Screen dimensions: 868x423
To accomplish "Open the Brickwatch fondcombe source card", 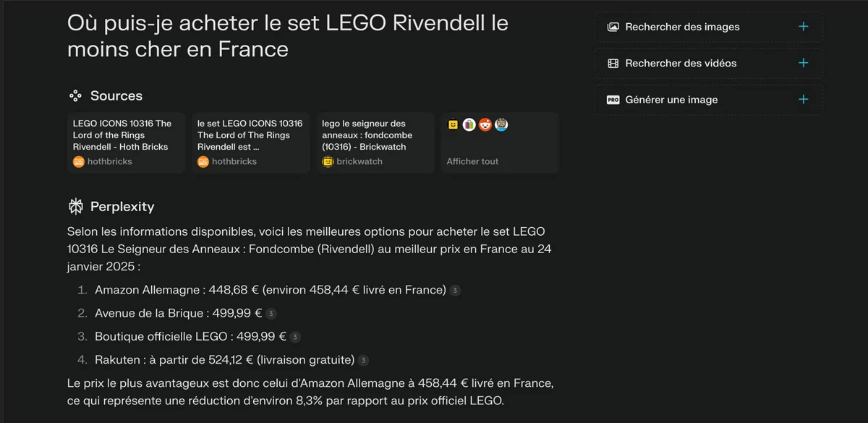I will [x=375, y=142].
